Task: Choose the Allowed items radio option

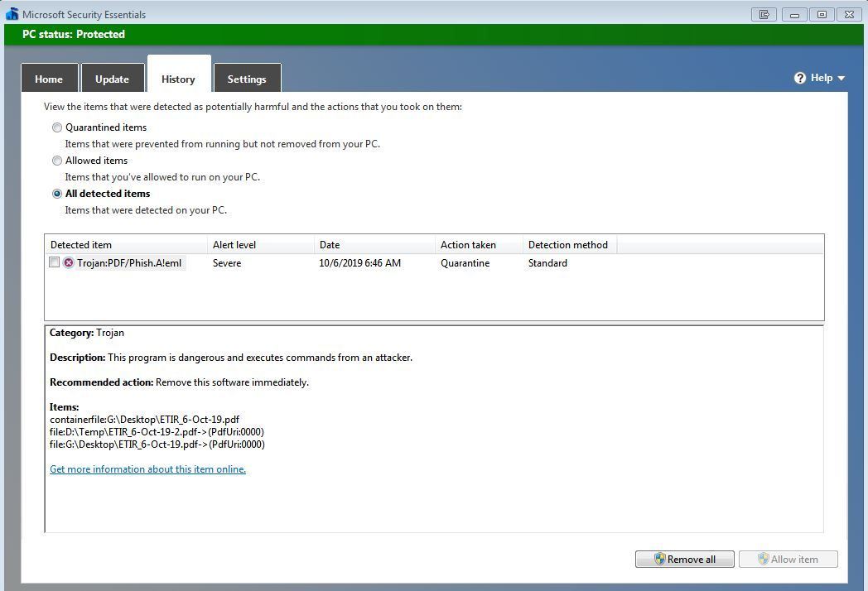Action: (x=57, y=161)
